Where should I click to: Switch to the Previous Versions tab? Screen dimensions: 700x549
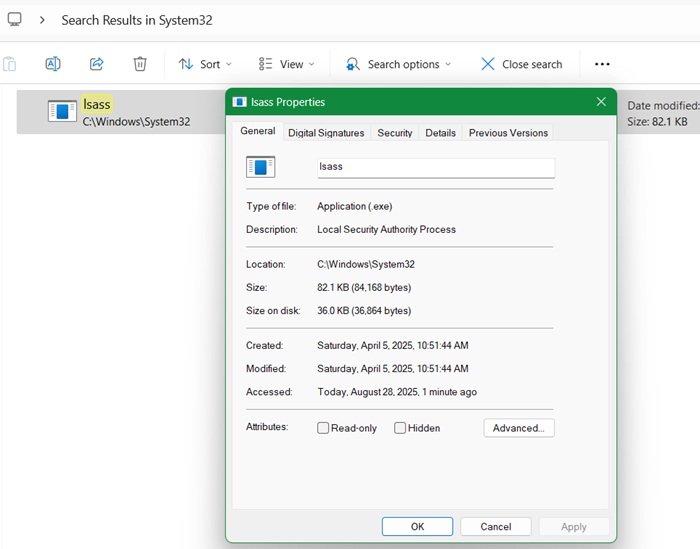508,133
